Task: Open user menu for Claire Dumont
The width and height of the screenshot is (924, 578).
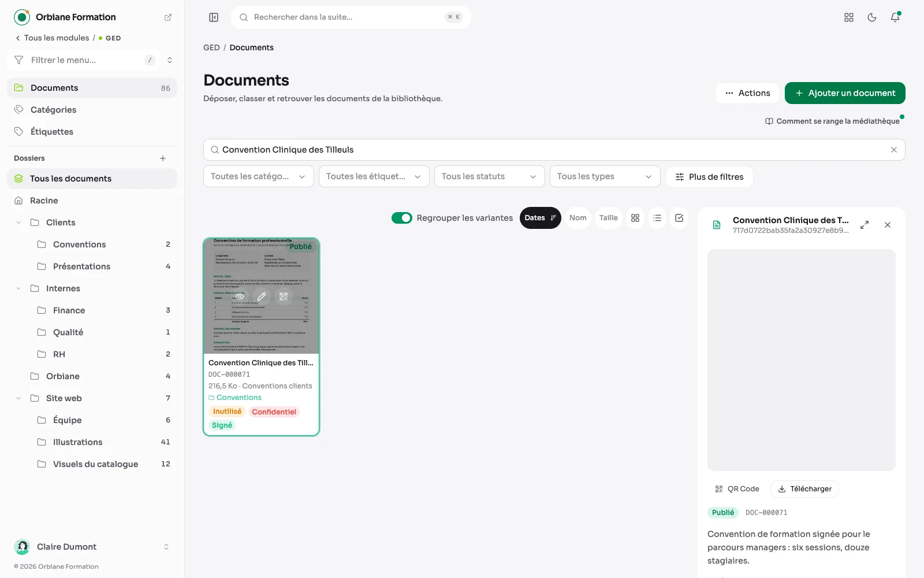Action: point(92,547)
